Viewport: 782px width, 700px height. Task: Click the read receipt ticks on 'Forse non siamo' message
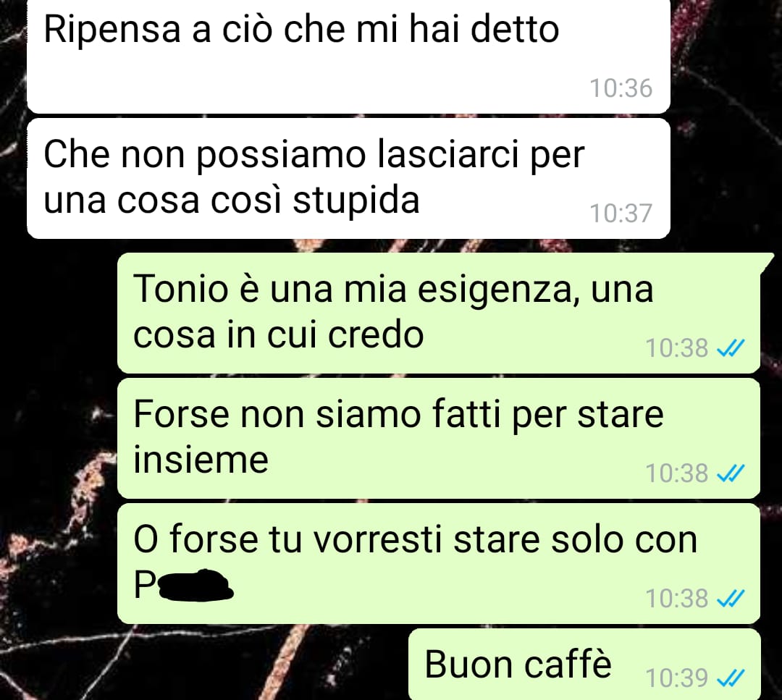pos(731,473)
